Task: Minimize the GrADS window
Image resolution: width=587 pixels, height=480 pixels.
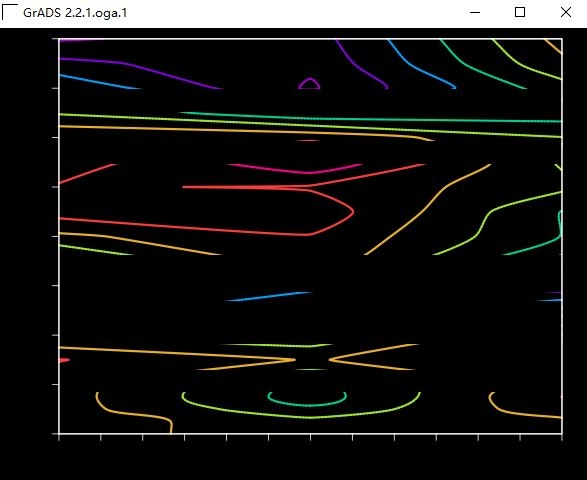Action: click(x=475, y=12)
